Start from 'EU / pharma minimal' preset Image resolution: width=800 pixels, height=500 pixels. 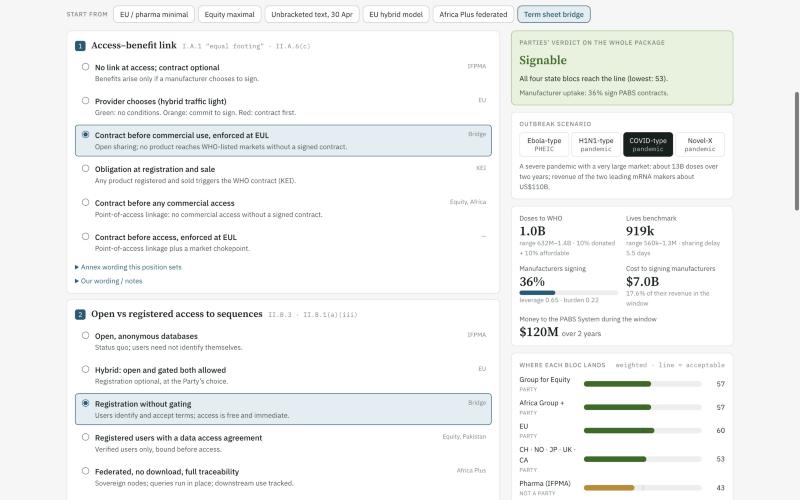[x=154, y=14]
